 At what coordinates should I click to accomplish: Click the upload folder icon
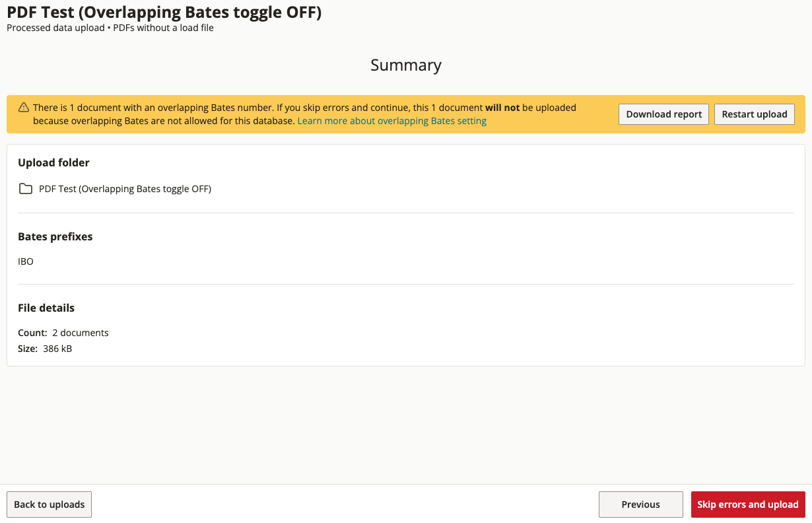26,189
